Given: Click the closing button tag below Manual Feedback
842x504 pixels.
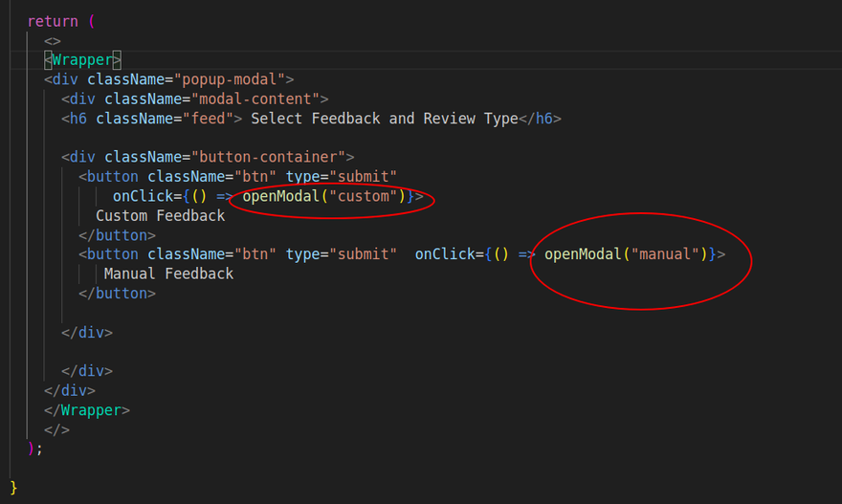Looking at the screenshot, I should (117, 293).
